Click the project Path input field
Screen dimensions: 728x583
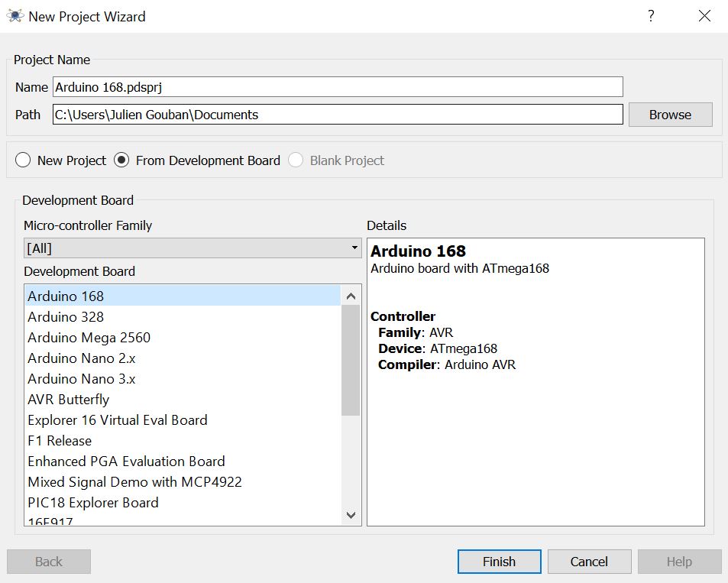[x=337, y=115]
